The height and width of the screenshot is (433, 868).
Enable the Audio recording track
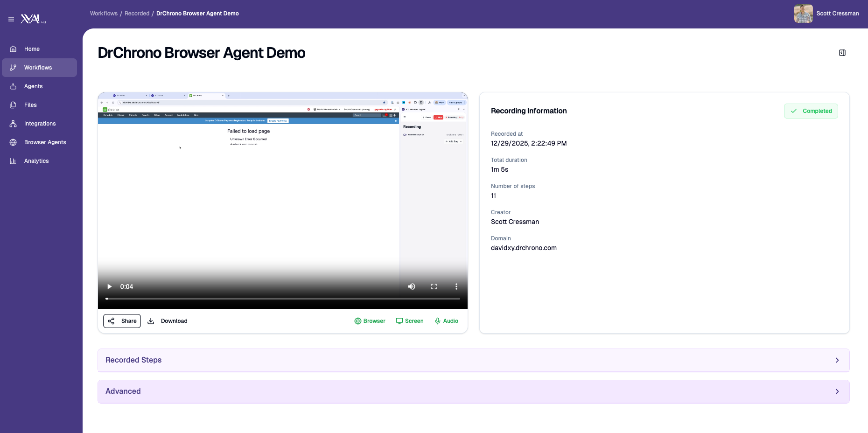(446, 321)
